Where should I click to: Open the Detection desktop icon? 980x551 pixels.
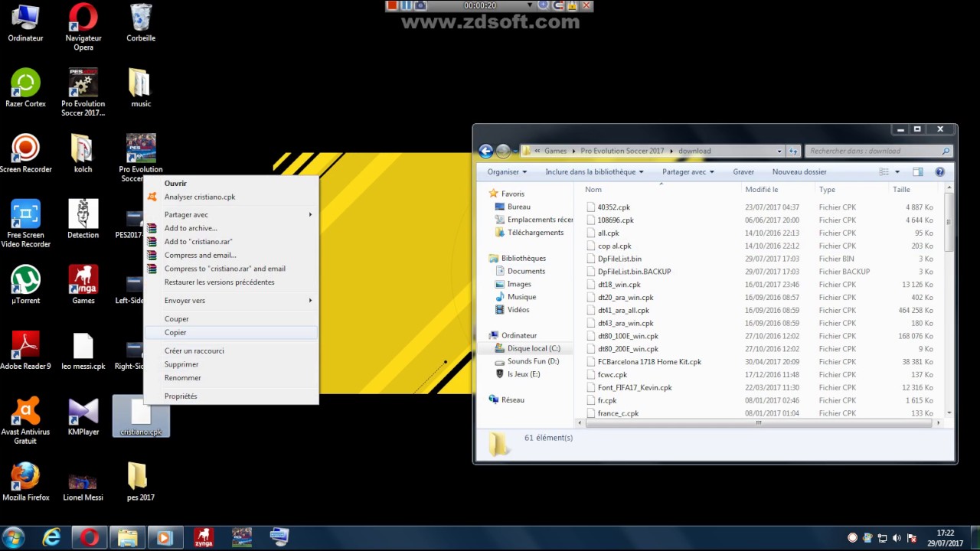pos(83,220)
